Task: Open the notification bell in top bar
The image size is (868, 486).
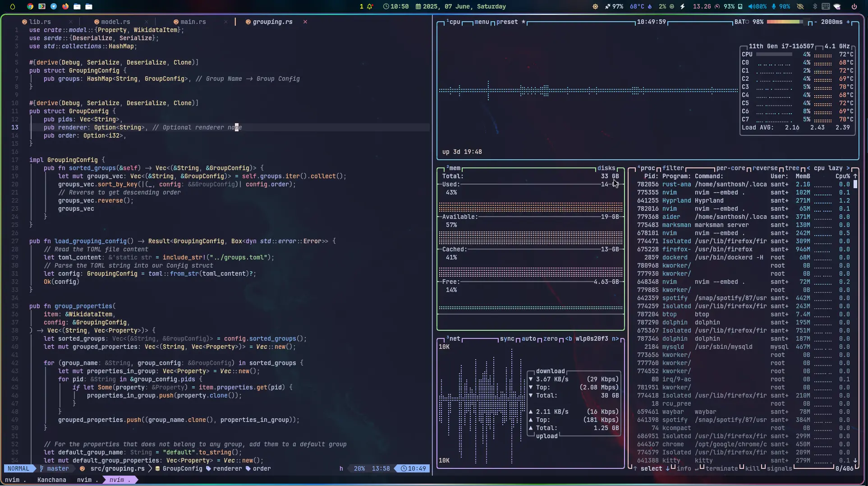Action: 370,6
